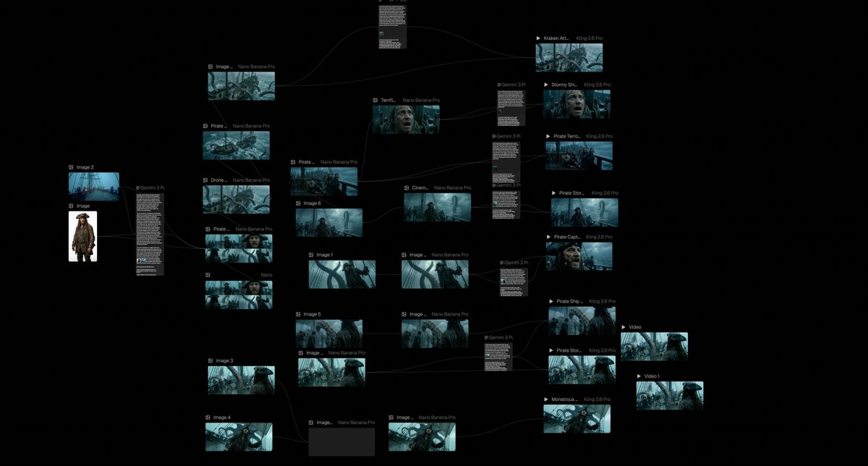Click the 'Image 2' node title

pos(85,167)
